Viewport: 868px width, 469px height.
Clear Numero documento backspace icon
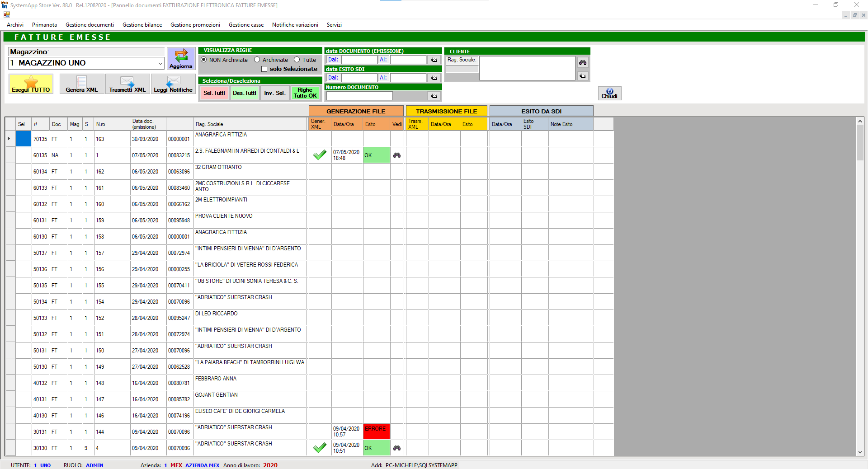click(x=434, y=96)
